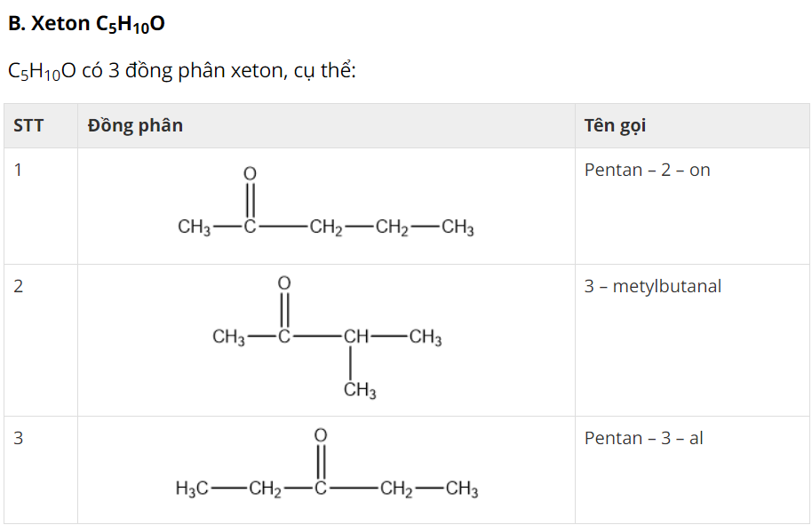
Task: Click row number 1 in the STT column
Action: [18, 170]
